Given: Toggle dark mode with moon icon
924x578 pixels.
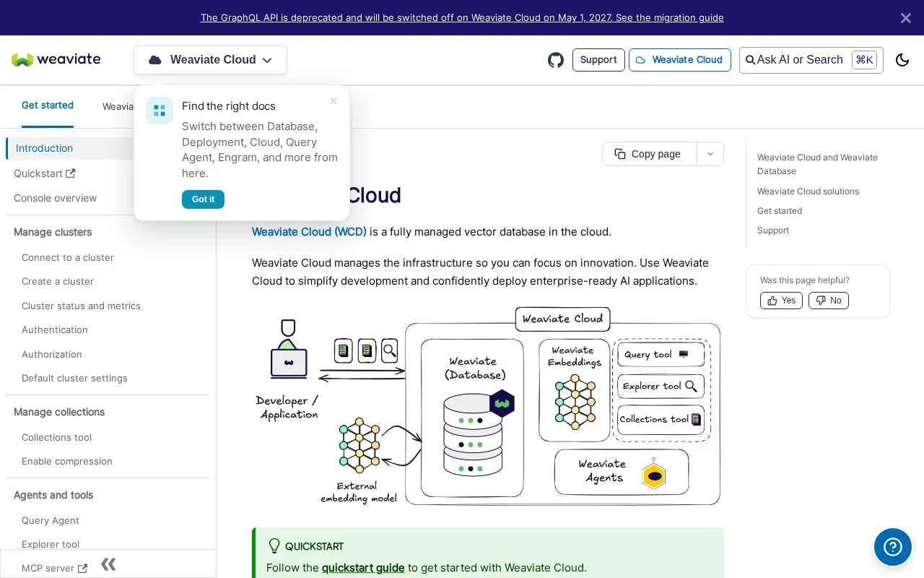Looking at the screenshot, I should point(902,60).
